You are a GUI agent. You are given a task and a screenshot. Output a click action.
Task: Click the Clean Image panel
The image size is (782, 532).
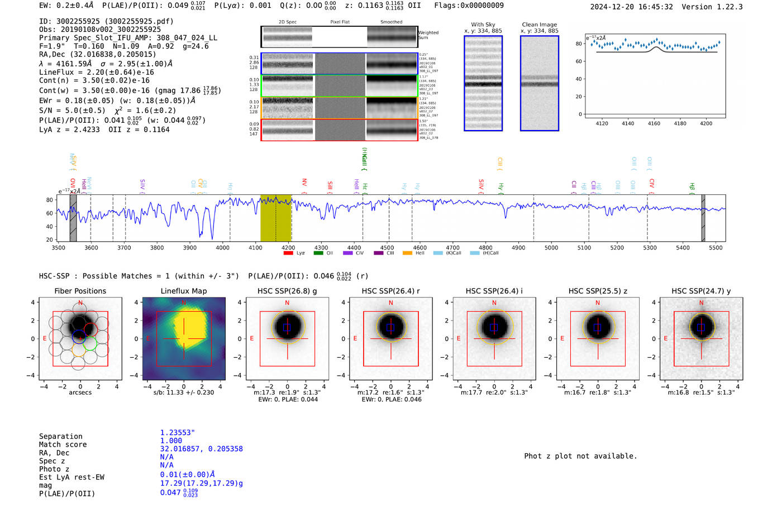[540, 83]
